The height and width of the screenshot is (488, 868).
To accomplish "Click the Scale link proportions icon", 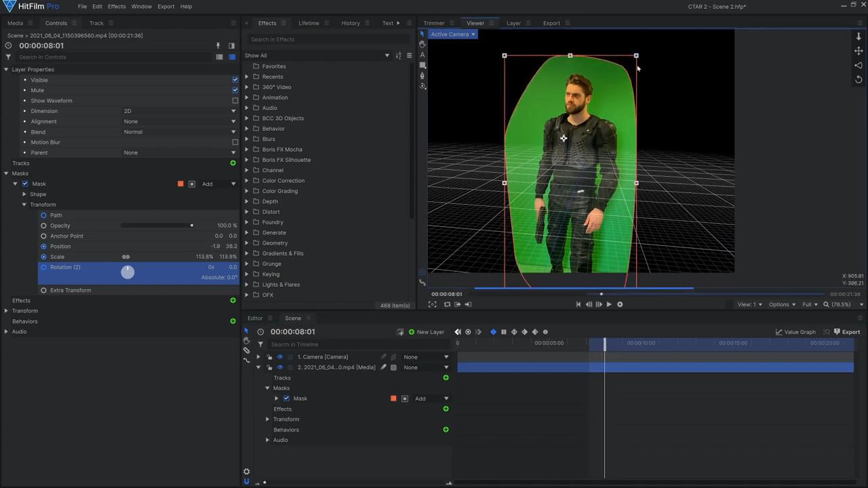I will [x=125, y=257].
